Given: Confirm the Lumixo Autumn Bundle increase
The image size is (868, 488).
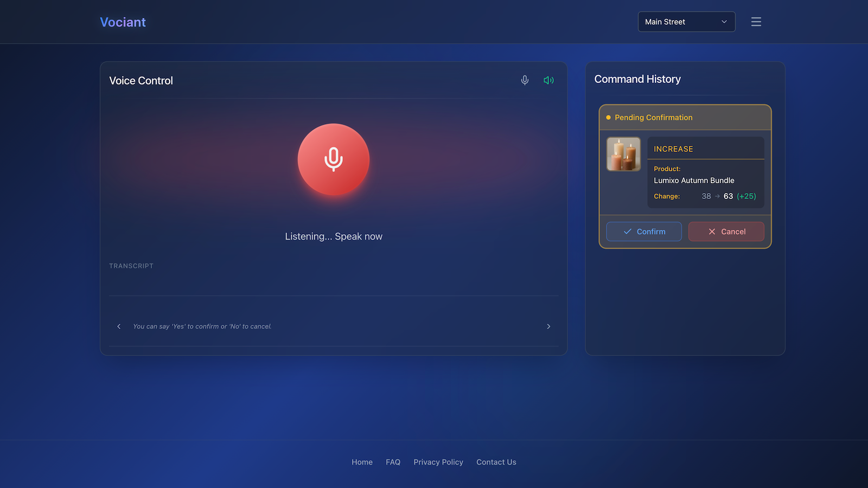Looking at the screenshot, I should 644,231.
